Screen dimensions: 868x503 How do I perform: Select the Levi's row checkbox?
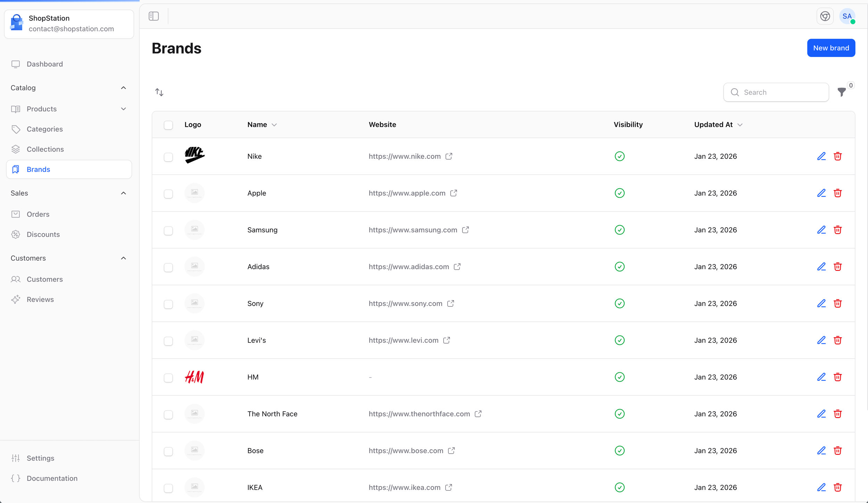coord(168,341)
